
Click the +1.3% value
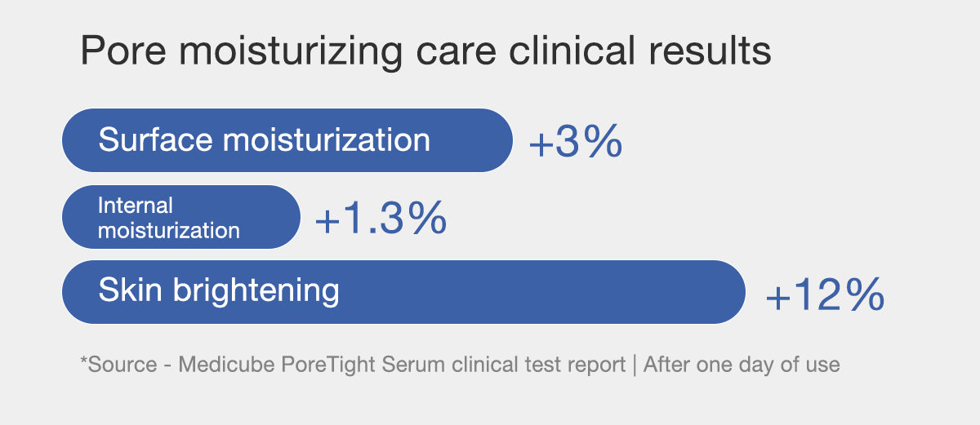point(381,219)
